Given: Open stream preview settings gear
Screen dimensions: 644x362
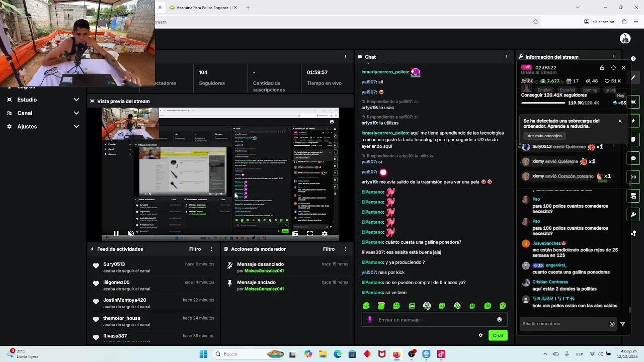Looking at the screenshot, I should pos(325,233).
